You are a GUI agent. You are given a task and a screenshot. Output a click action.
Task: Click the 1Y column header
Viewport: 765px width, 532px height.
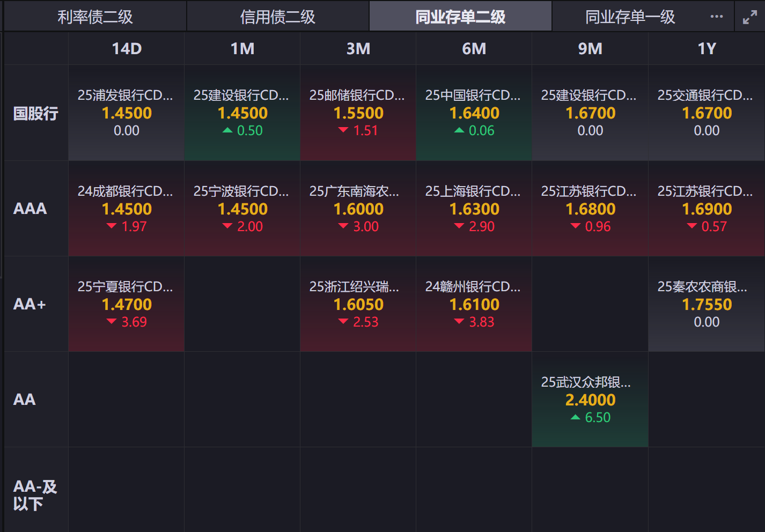pos(707,49)
